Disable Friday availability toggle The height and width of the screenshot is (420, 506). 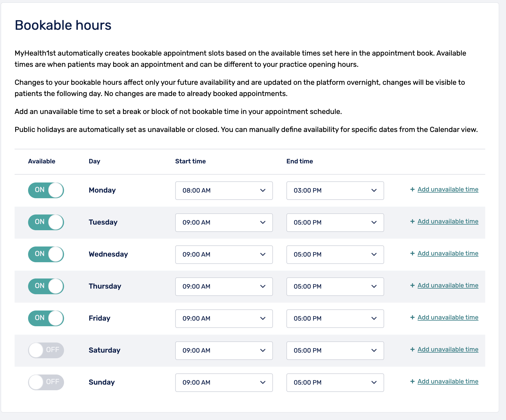[46, 318]
